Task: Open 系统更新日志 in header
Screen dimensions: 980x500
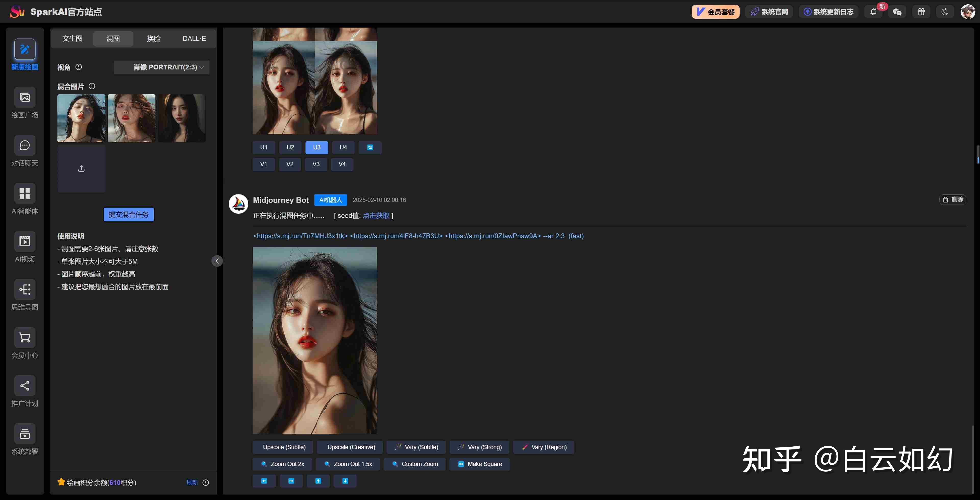Action: pyautogui.click(x=828, y=12)
